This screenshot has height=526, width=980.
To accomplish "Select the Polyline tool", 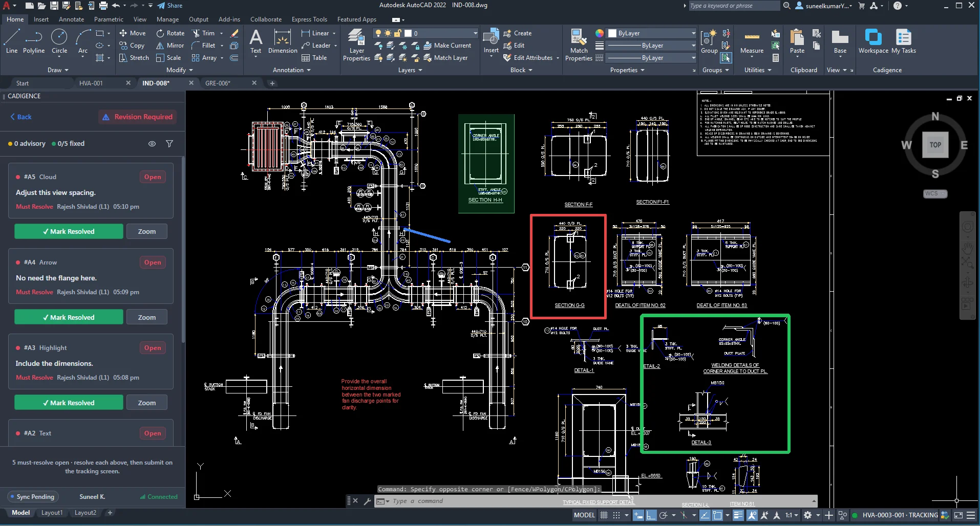I will pos(34,41).
